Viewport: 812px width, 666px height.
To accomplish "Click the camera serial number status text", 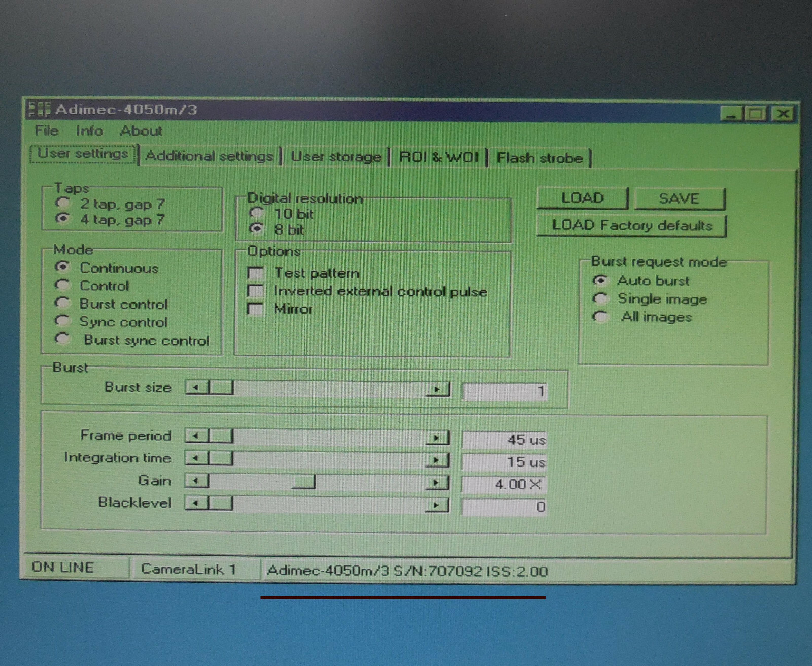I will (407, 571).
